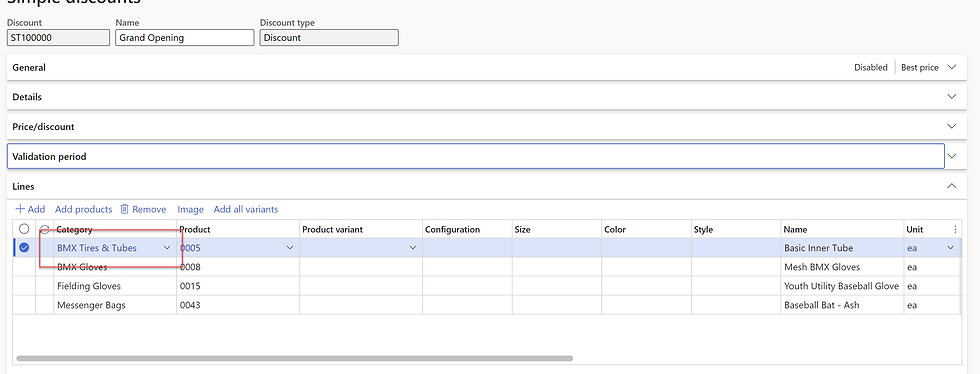
Task: Click the grid refresh icon in header row
Action: 44,230
